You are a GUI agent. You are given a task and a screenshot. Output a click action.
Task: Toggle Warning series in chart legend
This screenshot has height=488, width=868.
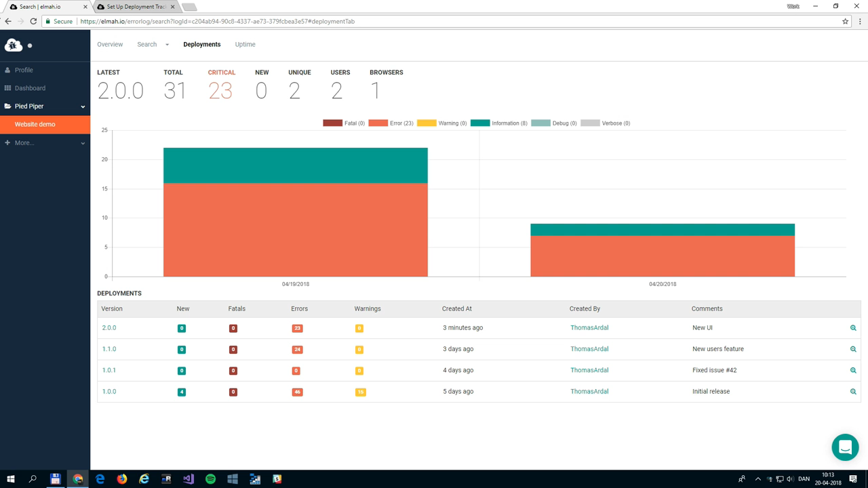pos(441,123)
